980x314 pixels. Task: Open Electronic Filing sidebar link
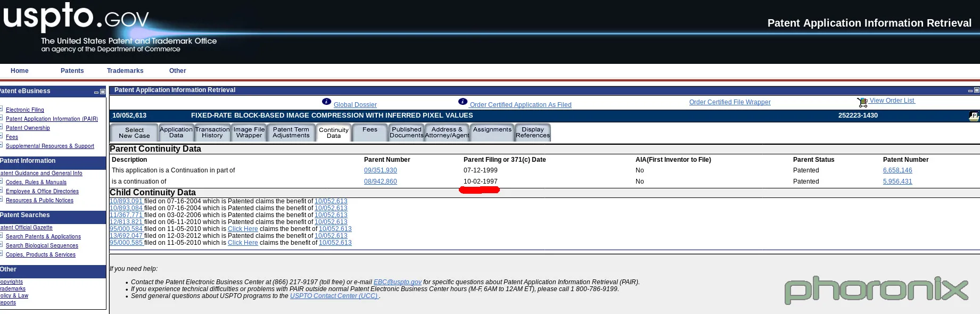pyautogui.click(x=25, y=110)
